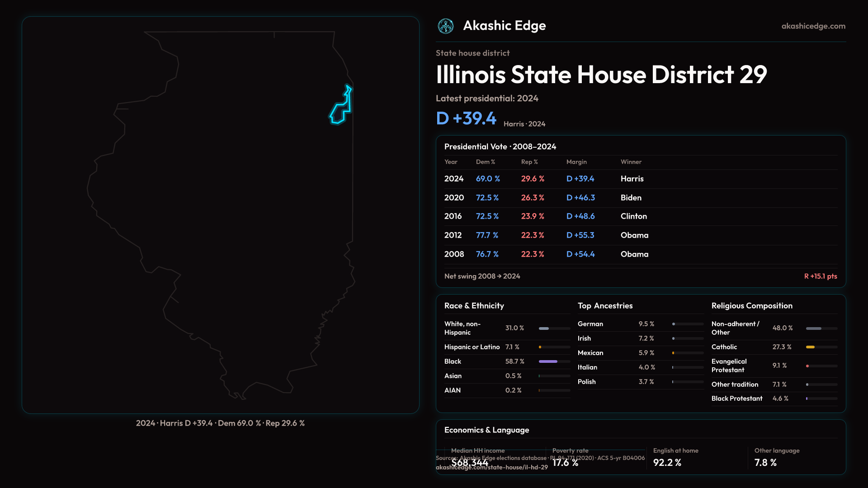The height and width of the screenshot is (488, 868).
Task: Click the Black population percentage bar
Action: pos(548,361)
